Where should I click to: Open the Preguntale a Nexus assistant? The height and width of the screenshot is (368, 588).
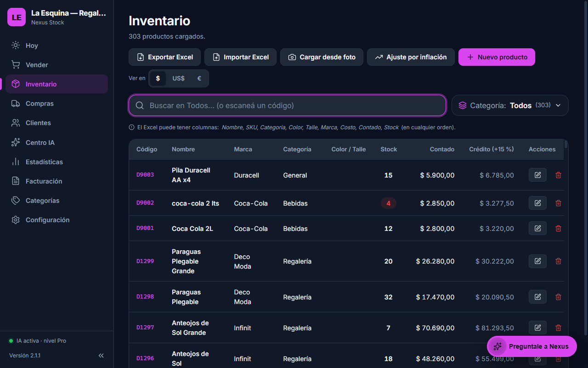532,346
